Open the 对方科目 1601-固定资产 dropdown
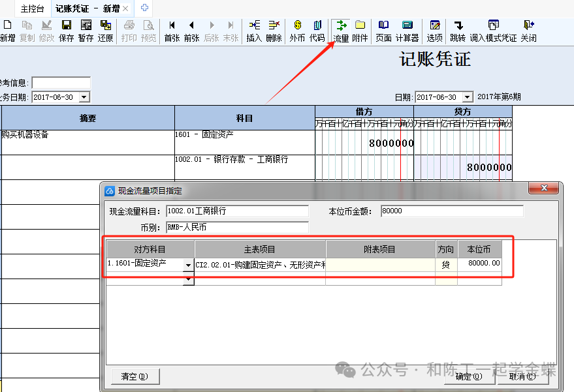Viewport: 574px width, 392px height. [189, 265]
